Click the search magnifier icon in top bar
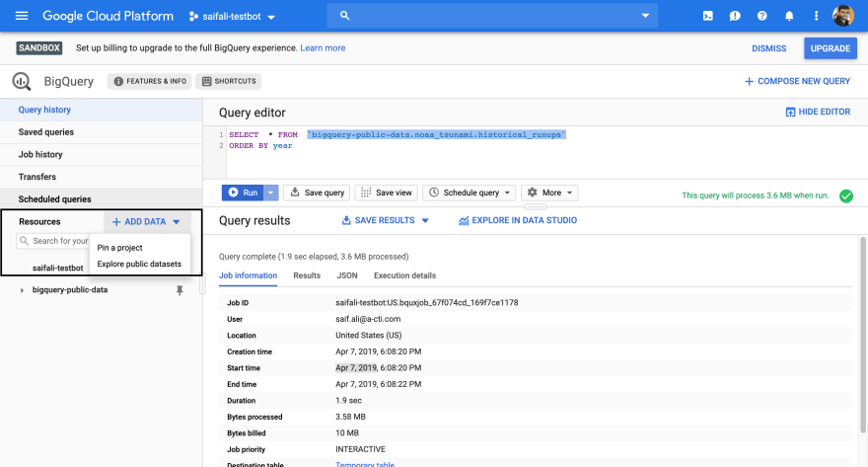 [345, 16]
